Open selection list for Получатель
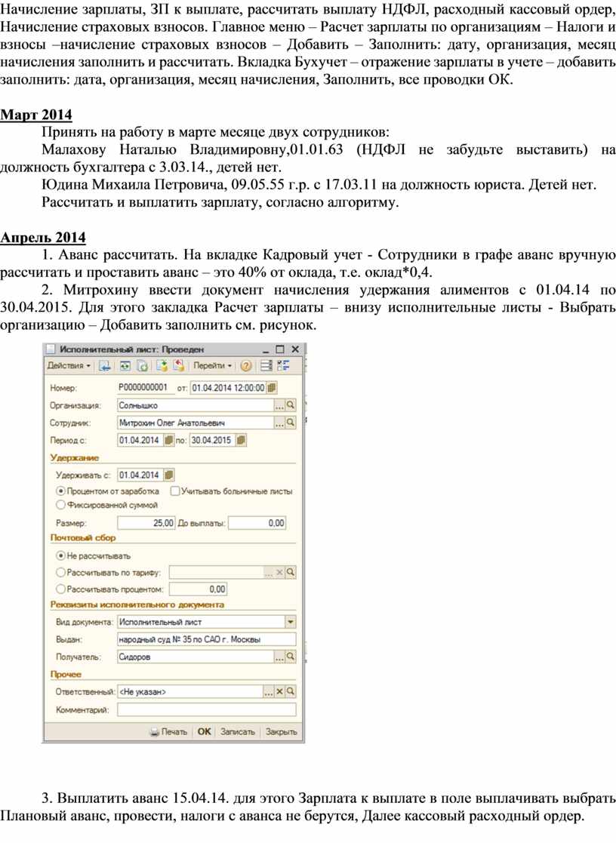The height and width of the screenshot is (843, 616). (279, 657)
